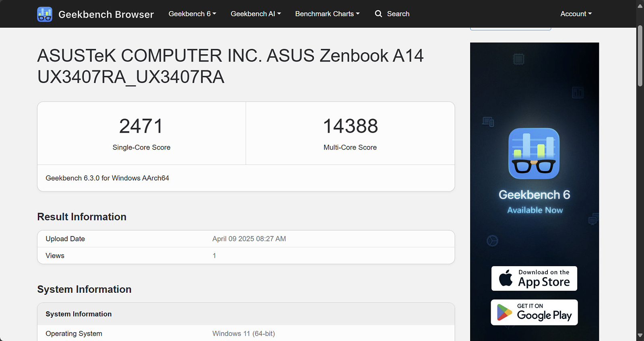Click the Apple logo on App Store badge
This screenshot has height=341, width=644.
[506, 278]
